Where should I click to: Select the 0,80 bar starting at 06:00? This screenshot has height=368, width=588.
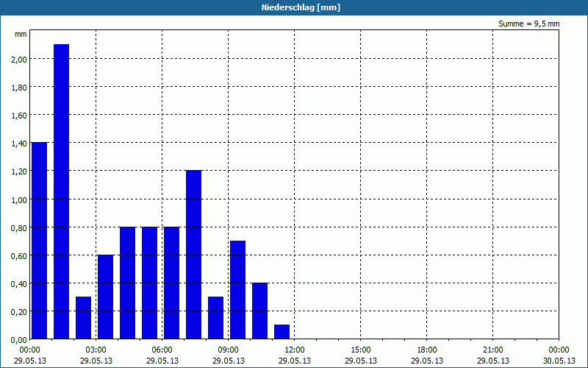pyautogui.click(x=172, y=283)
